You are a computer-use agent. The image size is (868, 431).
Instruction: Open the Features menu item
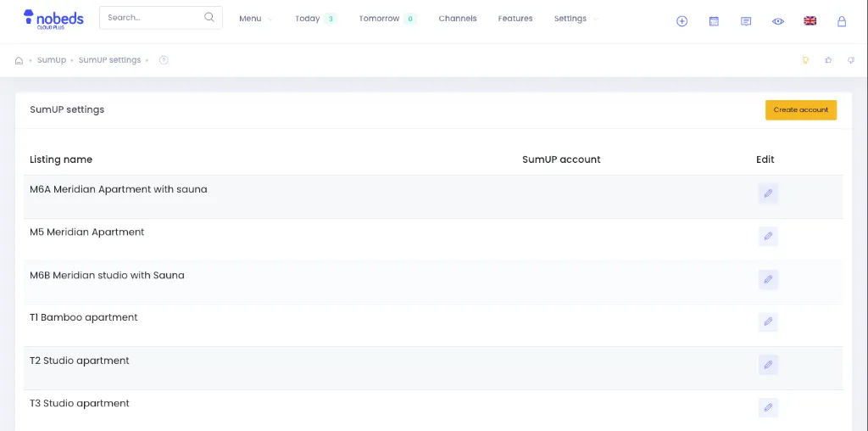click(515, 19)
